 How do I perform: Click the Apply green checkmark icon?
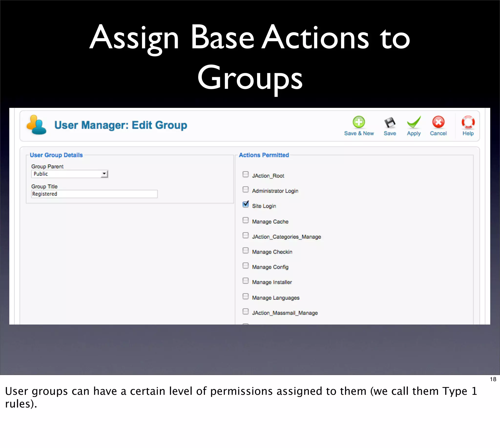click(x=414, y=122)
